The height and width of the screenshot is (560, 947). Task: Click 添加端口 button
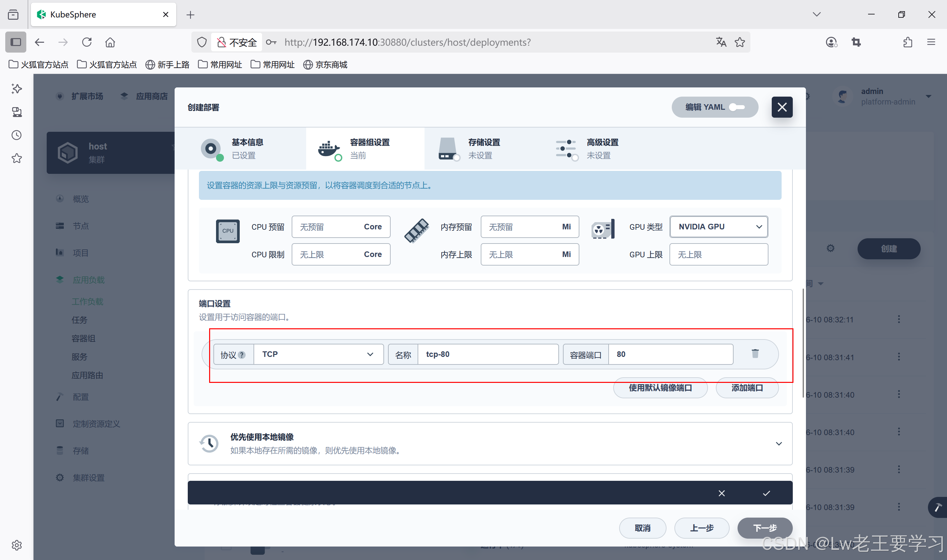point(747,388)
